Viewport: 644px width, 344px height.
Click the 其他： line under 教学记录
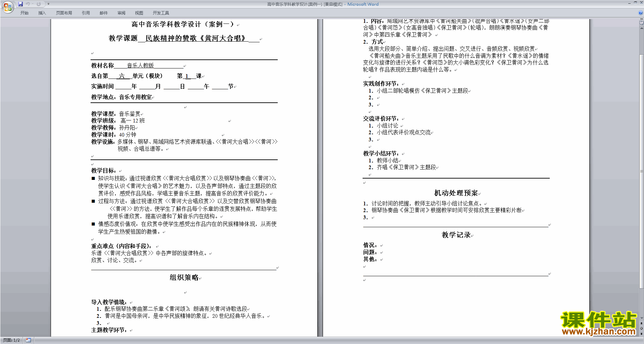pyautogui.click(x=370, y=259)
